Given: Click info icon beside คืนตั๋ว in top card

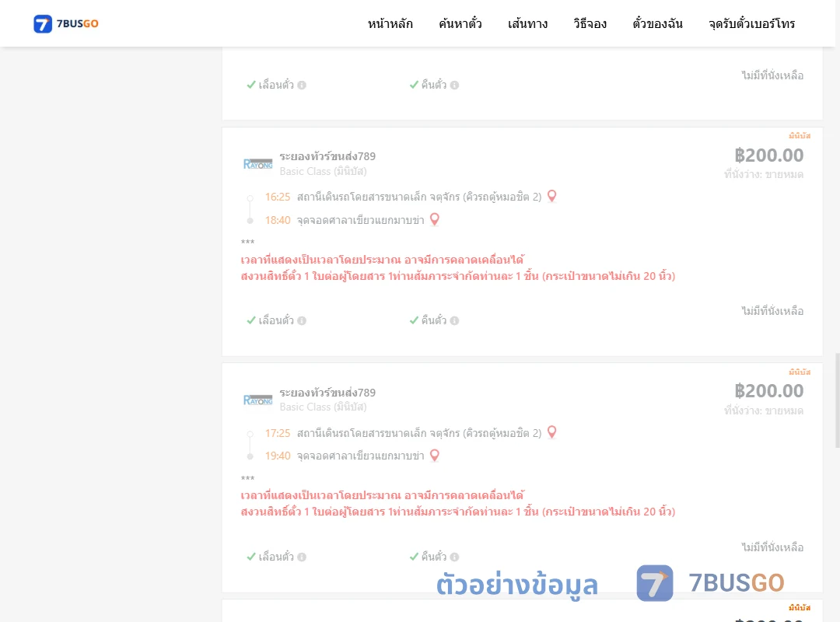Looking at the screenshot, I should pos(454,86).
